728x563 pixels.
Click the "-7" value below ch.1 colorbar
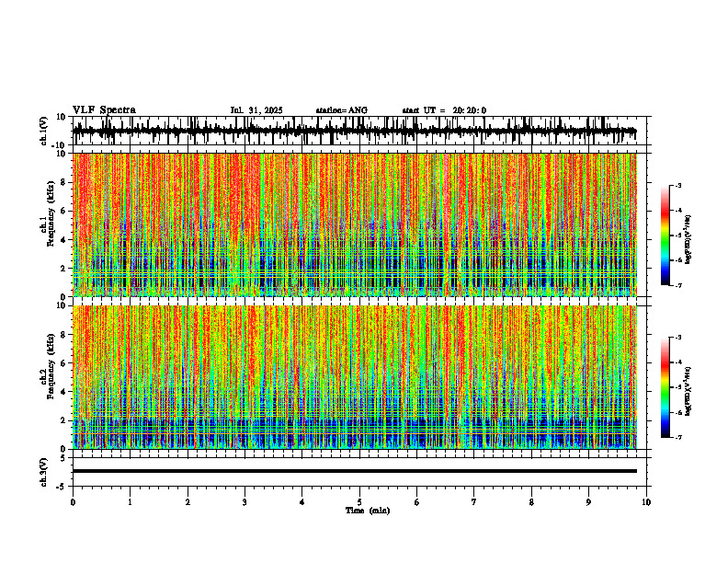677,285
